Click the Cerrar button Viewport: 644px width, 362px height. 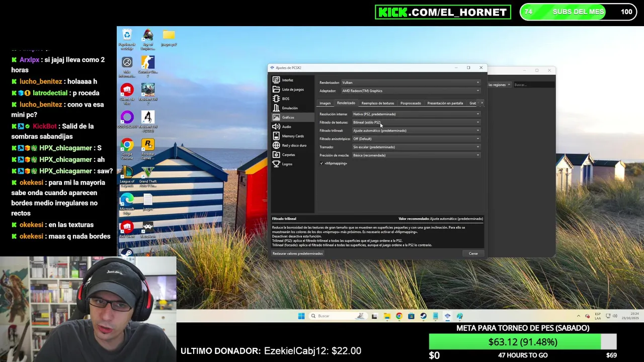(473, 253)
